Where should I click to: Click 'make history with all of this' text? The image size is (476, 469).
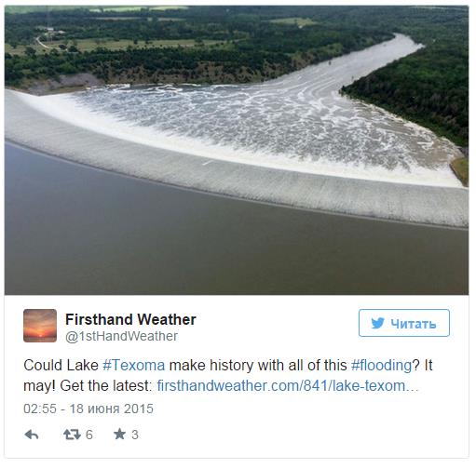tap(258, 365)
